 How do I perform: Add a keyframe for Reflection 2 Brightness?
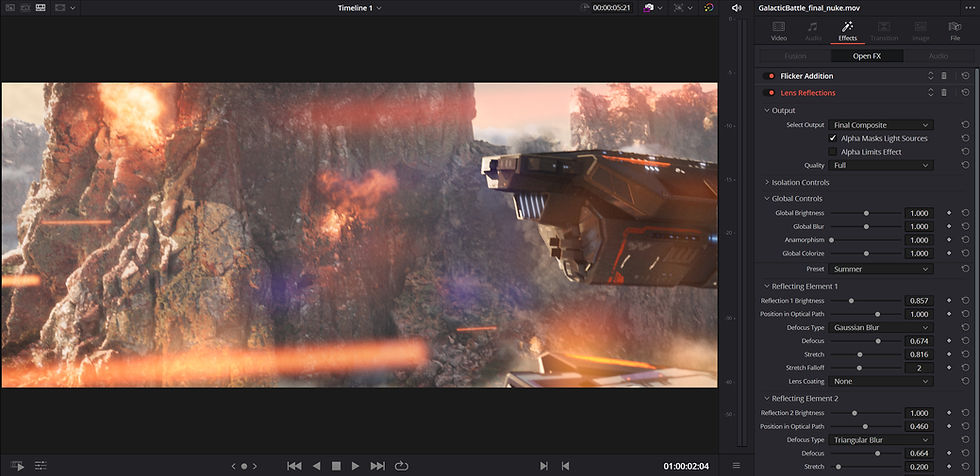coord(949,413)
